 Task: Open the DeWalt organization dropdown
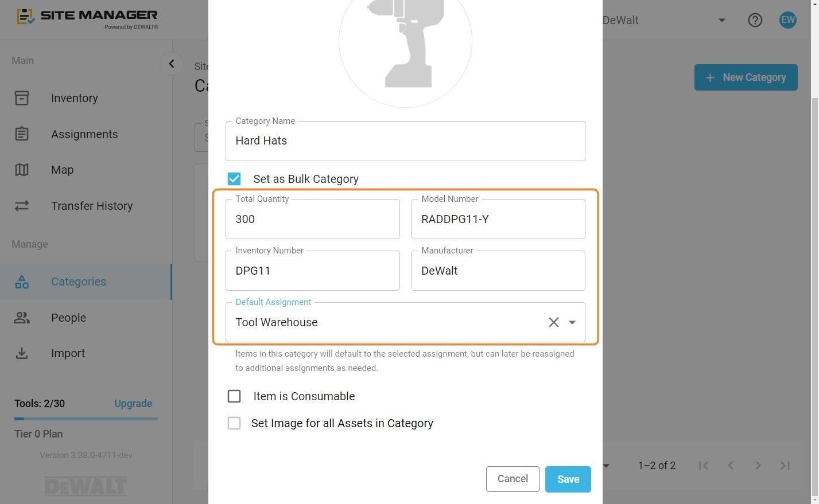pyautogui.click(x=722, y=20)
